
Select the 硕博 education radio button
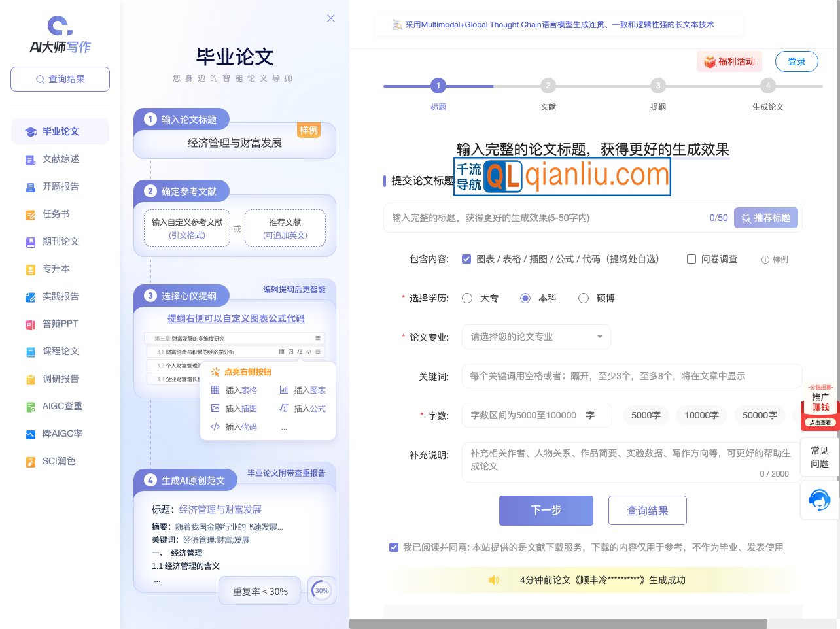[x=584, y=298]
